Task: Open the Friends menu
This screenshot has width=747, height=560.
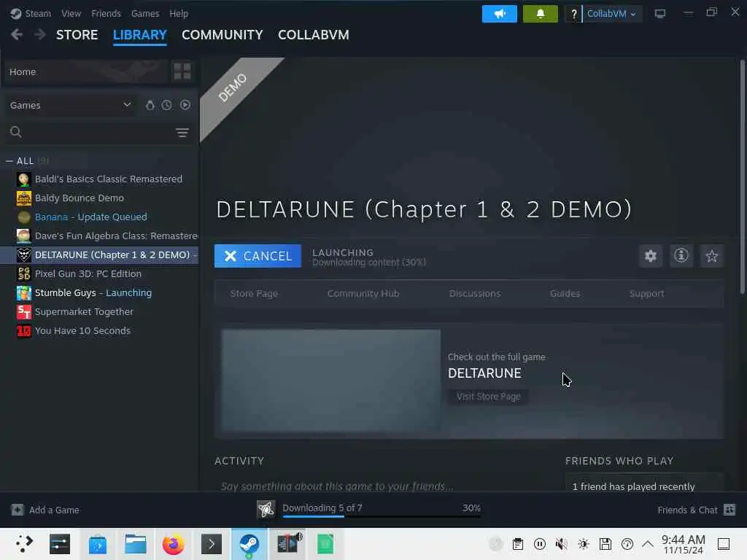Action: coord(107,13)
